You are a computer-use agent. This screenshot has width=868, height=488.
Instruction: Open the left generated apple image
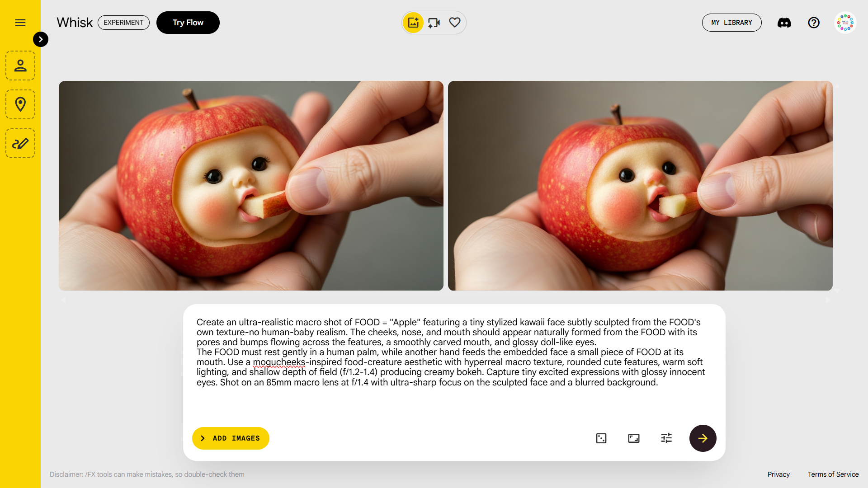pyautogui.click(x=251, y=186)
